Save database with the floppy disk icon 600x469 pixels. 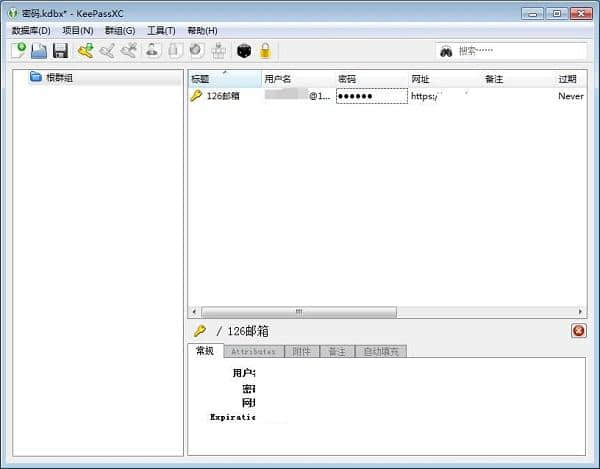60,50
